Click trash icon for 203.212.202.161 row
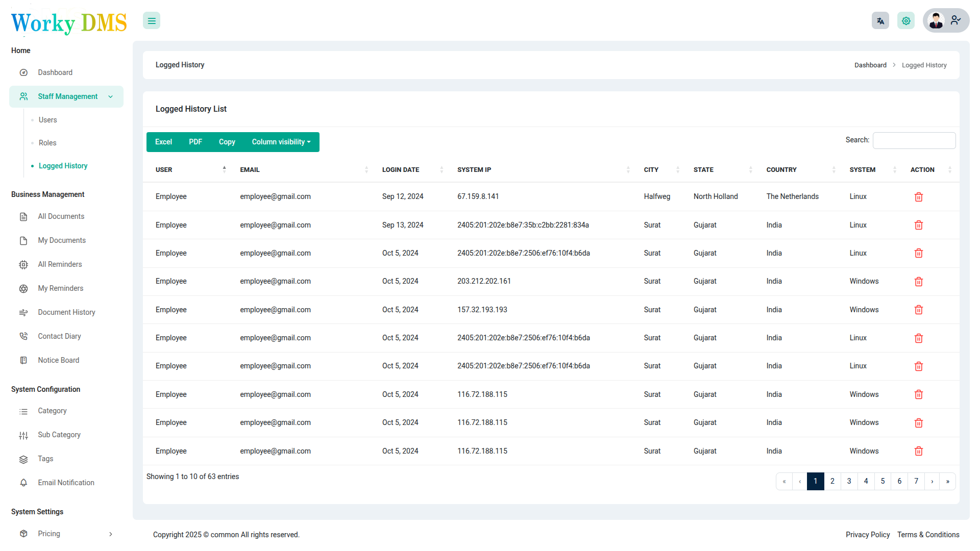980x551 pixels. pyautogui.click(x=918, y=282)
